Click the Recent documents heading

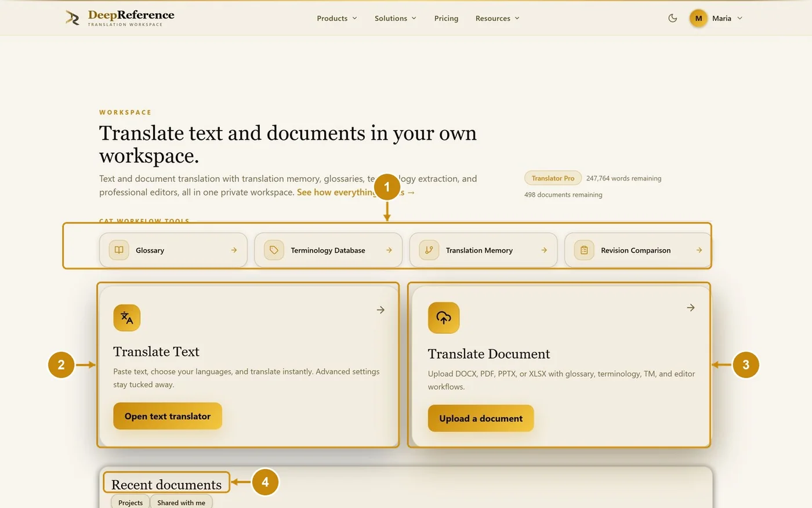pyautogui.click(x=166, y=484)
